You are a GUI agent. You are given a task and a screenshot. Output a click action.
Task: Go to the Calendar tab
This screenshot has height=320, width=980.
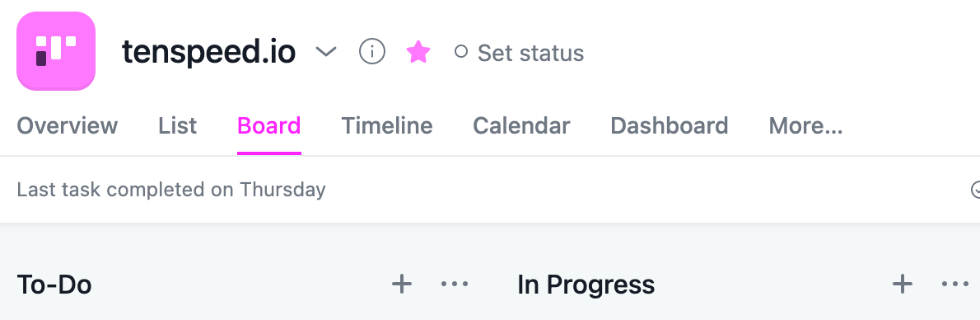click(x=521, y=126)
